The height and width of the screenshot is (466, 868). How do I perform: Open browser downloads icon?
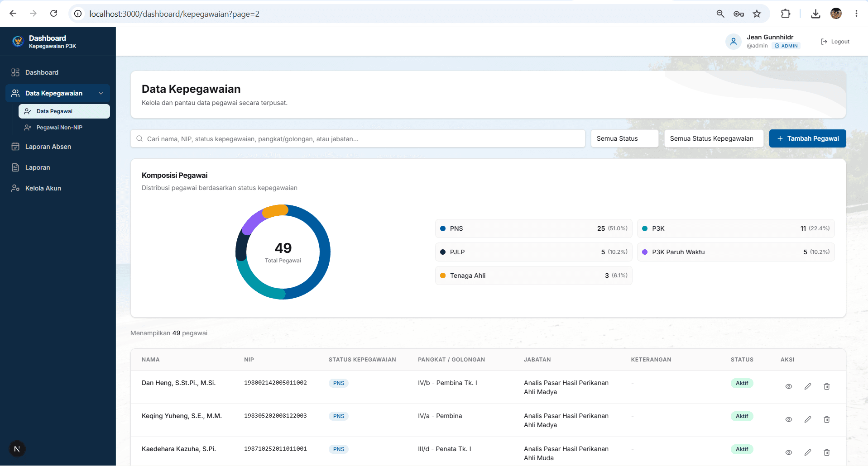coord(815,14)
